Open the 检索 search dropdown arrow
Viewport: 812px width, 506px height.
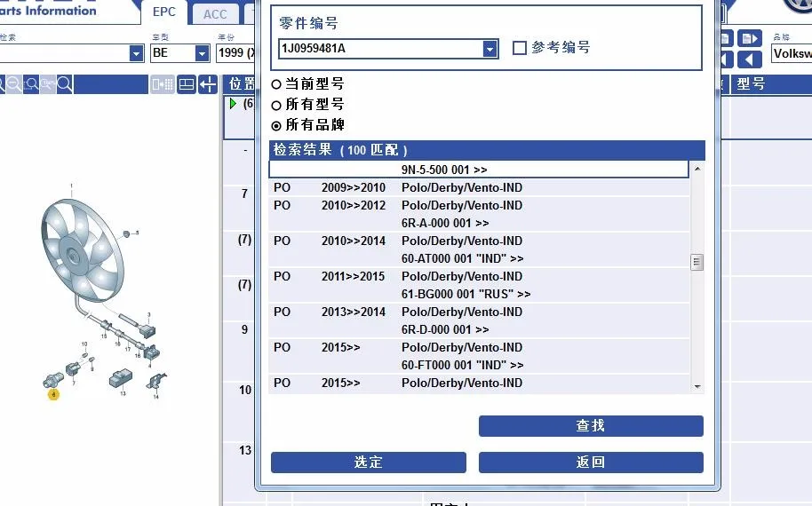(x=136, y=52)
